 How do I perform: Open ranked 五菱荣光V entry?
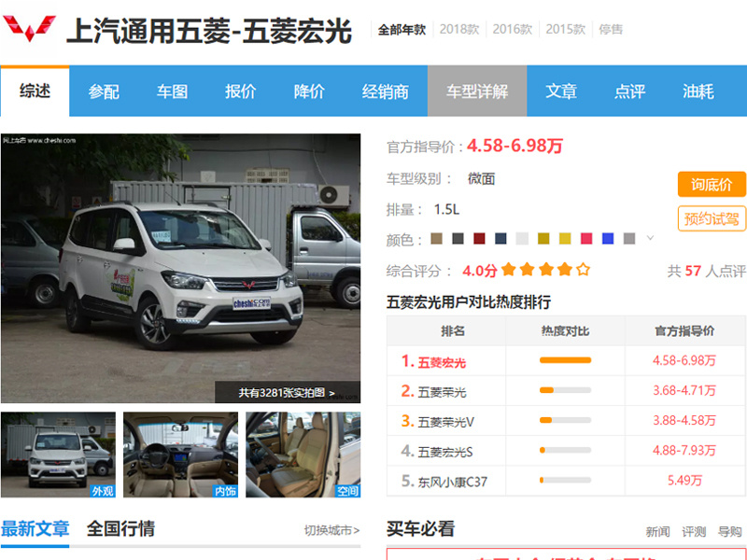pos(446,422)
